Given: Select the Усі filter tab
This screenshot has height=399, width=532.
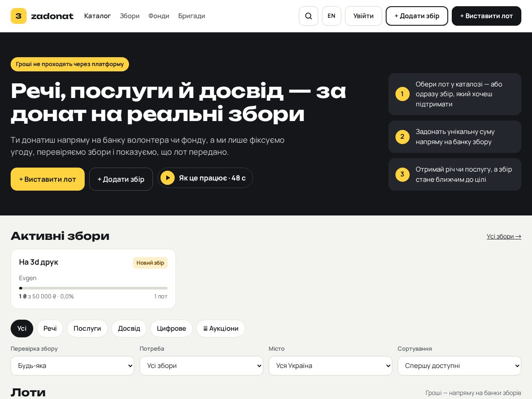Looking at the screenshot, I should 22,329.
